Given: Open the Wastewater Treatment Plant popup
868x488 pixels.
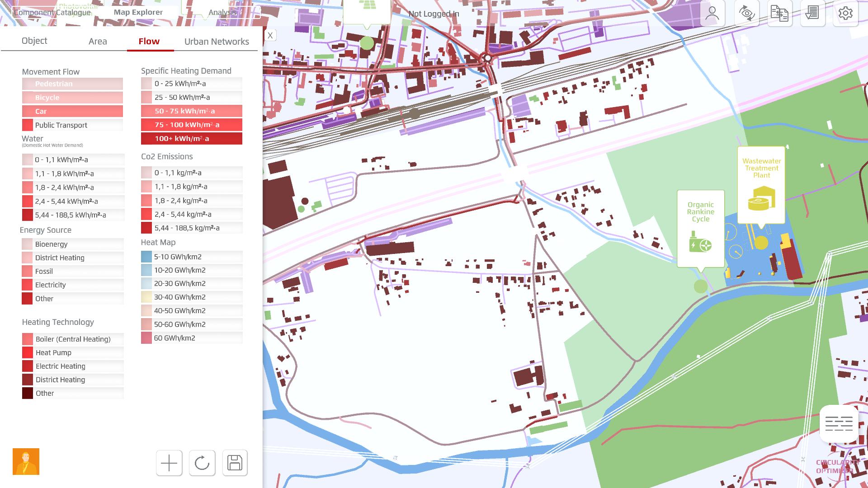Looking at the screenshot, I should tap(761, 184).
